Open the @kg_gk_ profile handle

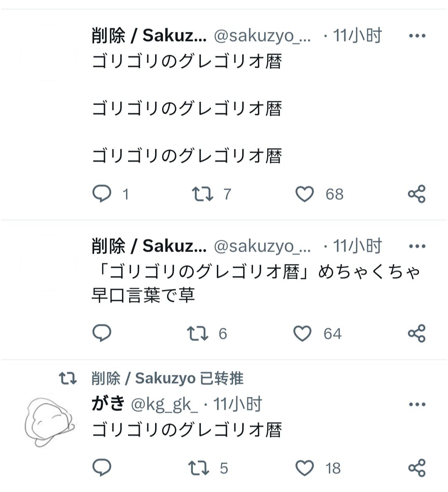164,404
